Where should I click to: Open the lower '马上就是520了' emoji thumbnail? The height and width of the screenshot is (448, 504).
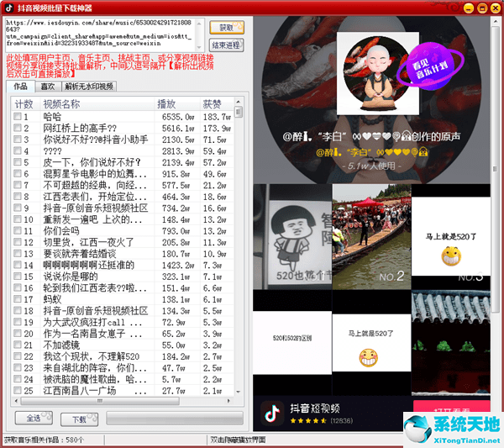pos(371,342)
